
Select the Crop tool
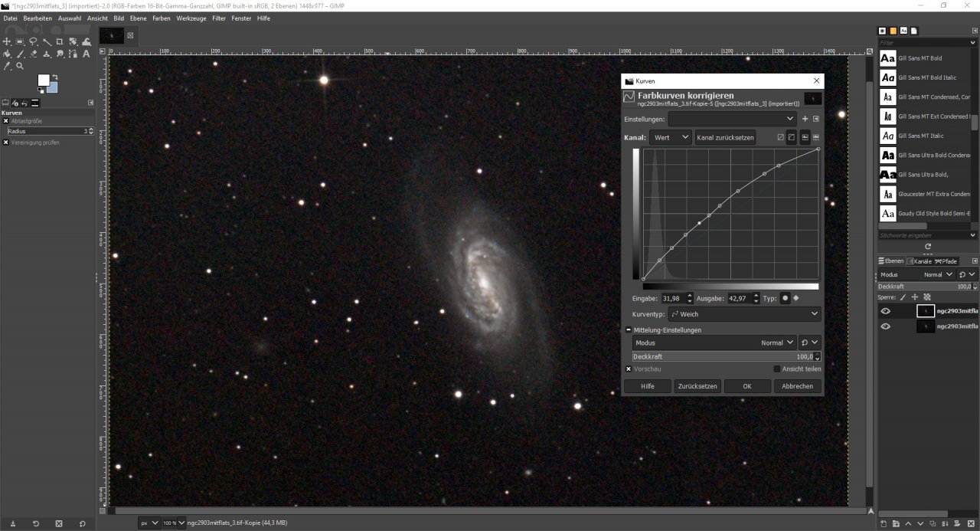point(60,42)
